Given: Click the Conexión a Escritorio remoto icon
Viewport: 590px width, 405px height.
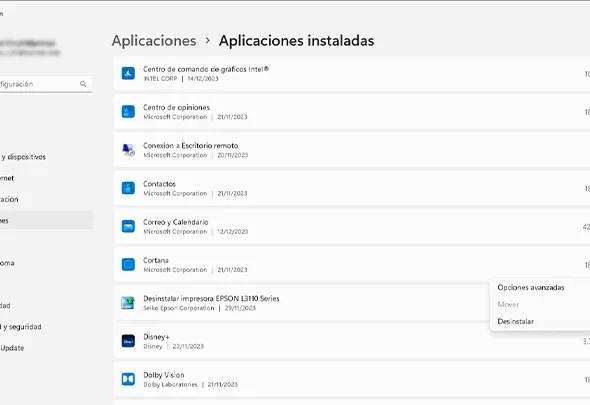Looking at the screenshot, I should [128, 150].
